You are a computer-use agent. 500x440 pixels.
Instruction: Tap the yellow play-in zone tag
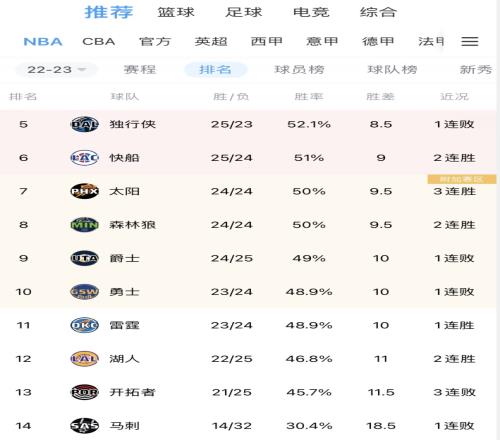point(462,179)
